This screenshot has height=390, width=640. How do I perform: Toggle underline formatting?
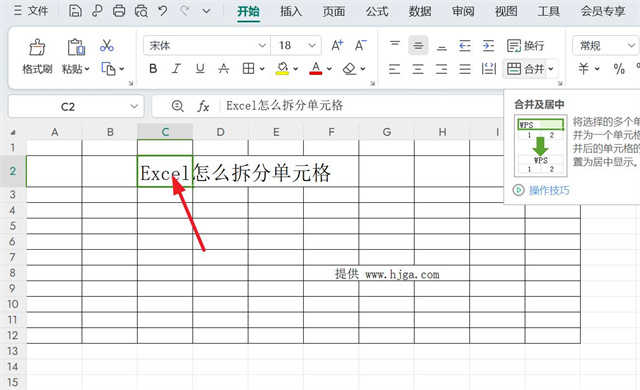[x=200, y=69]
